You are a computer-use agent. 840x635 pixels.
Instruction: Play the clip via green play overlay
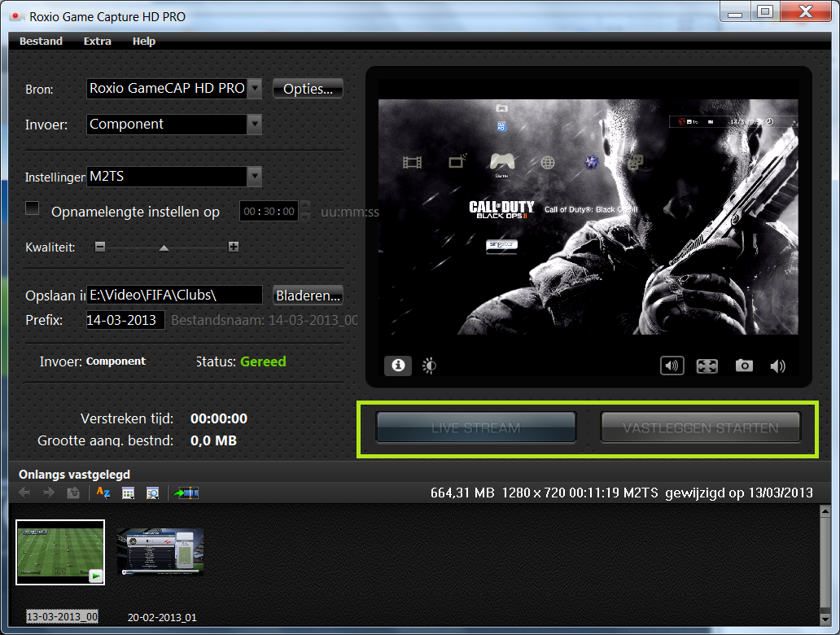point(96,576)
